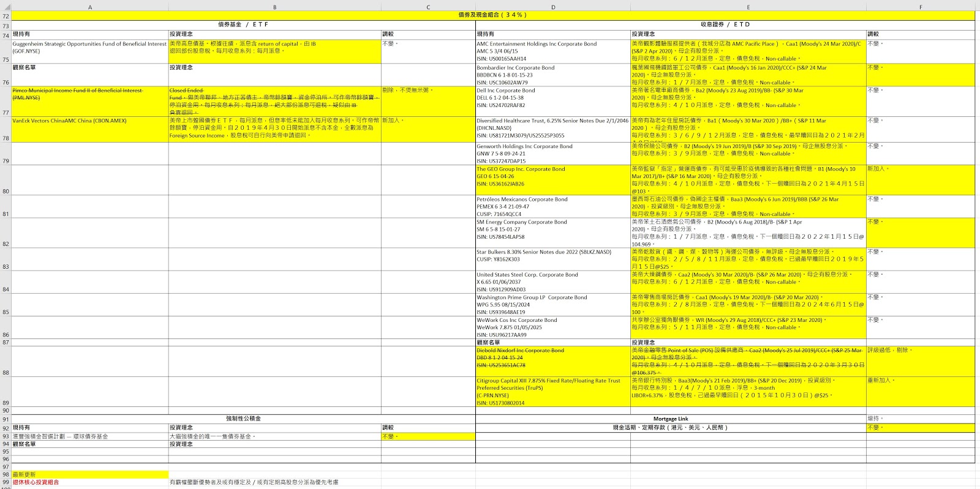This screenshot has height=489, width=980.
Task: Select column B header
Action: coord(274,7)
